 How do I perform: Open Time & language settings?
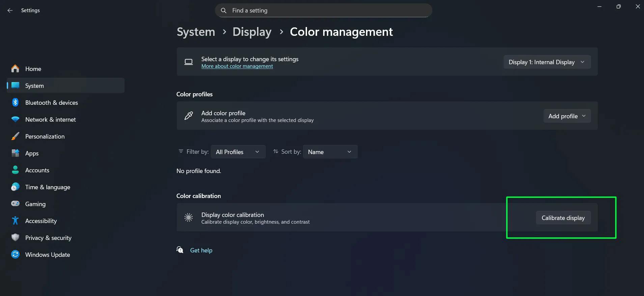pos(65,187)
